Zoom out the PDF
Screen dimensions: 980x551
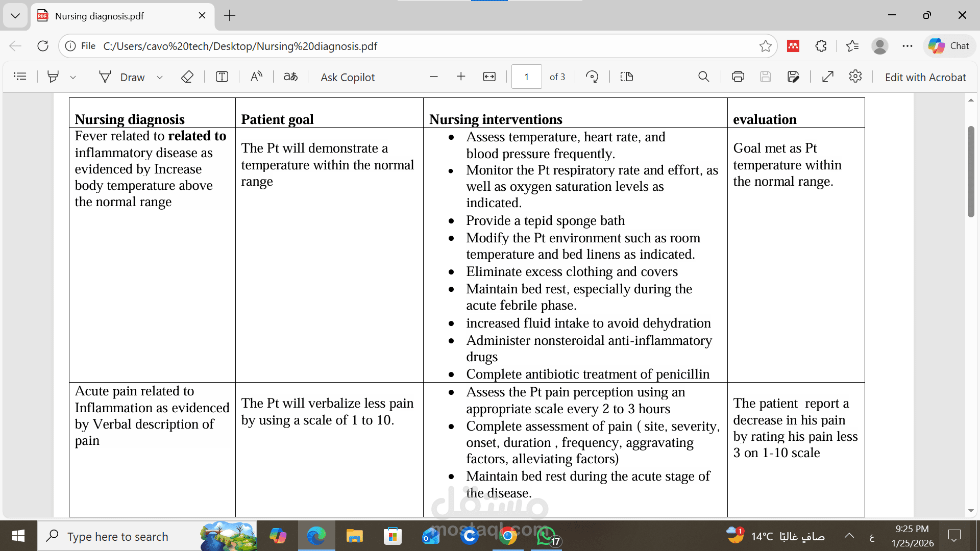pyautogui.click(x=434, y=77)
